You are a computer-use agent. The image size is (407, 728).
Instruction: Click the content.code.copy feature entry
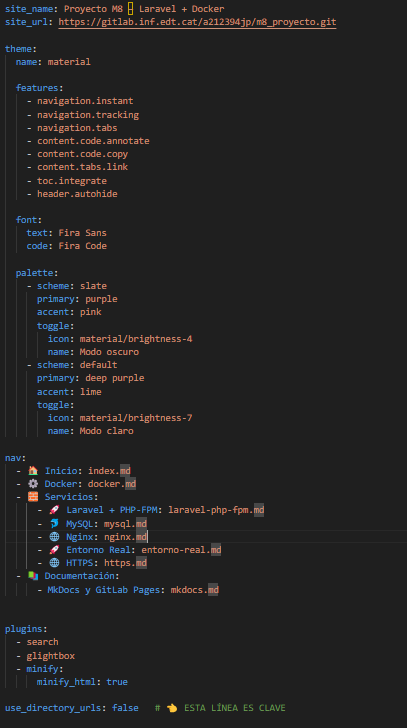pos(83,154)
